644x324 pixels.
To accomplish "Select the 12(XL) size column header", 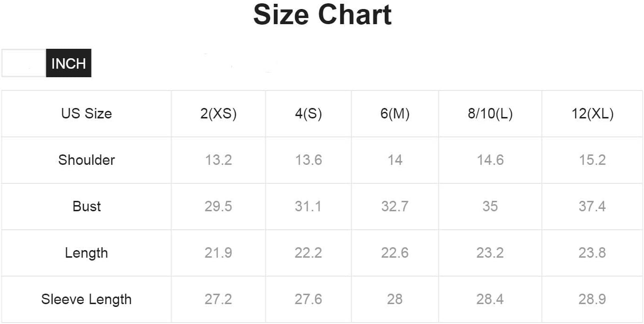I will [x=592, y=114].
